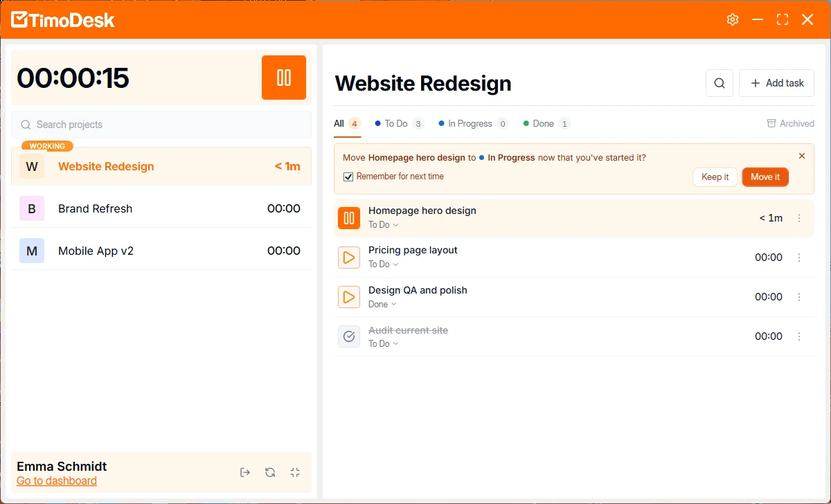Click the sync refresh icon in the footer

coord(270,472)
